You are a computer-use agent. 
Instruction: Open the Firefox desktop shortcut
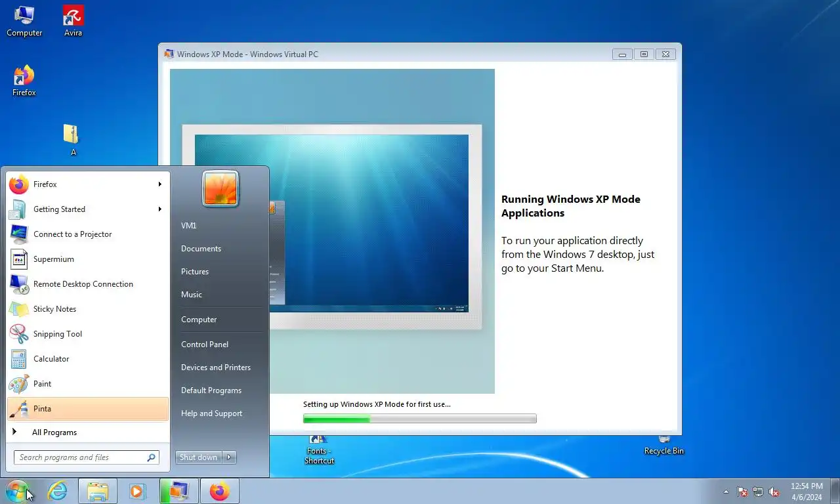coord(24,81)
